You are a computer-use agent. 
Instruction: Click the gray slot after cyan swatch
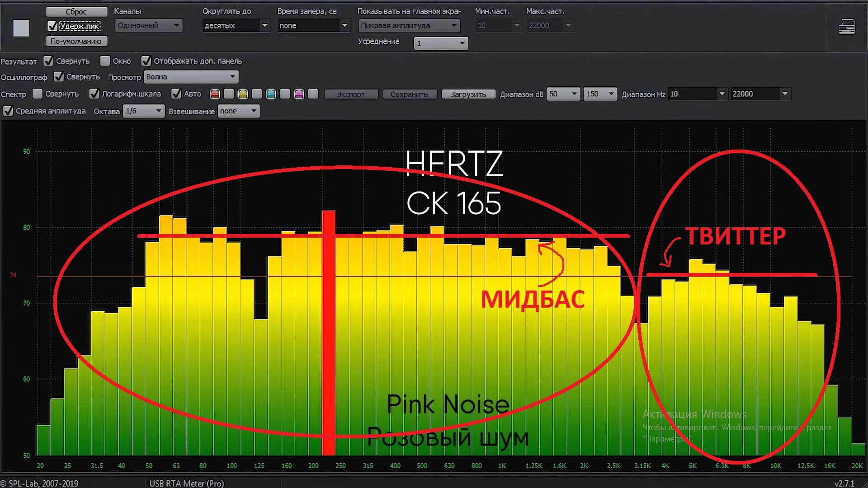[285, 94]
